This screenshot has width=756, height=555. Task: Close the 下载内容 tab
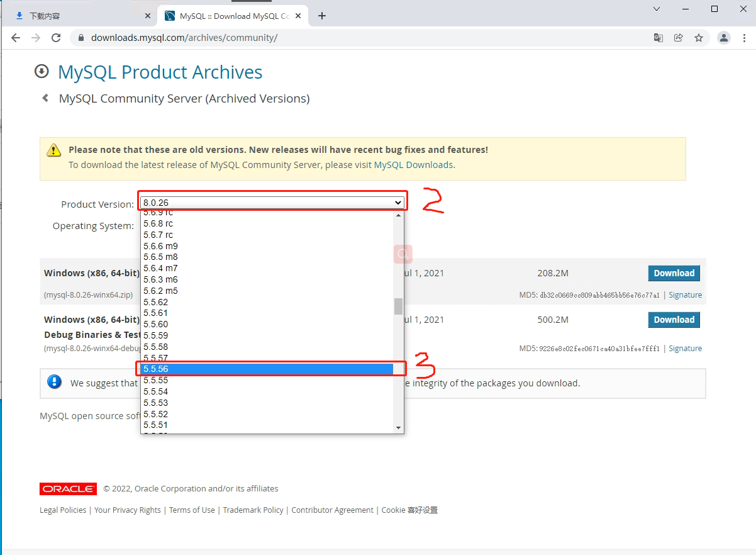148,16
